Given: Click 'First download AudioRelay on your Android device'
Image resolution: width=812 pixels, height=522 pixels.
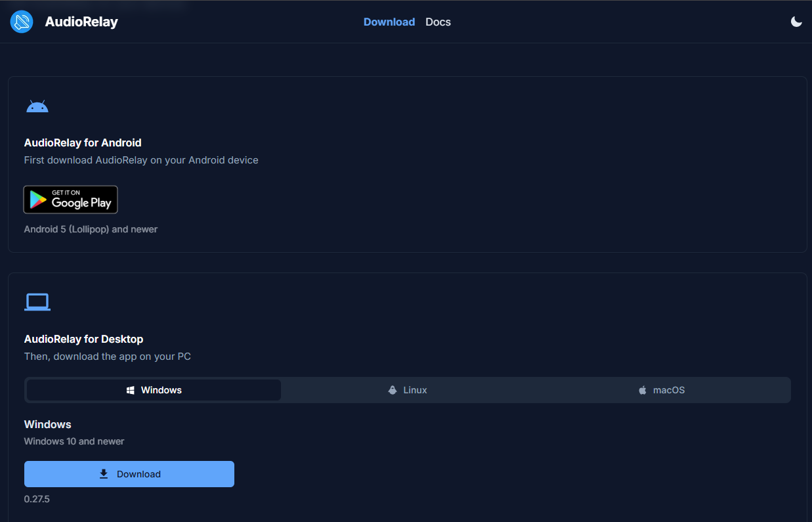Looking at the screenshot, I should pyautogui.click(x=141, y=160).
